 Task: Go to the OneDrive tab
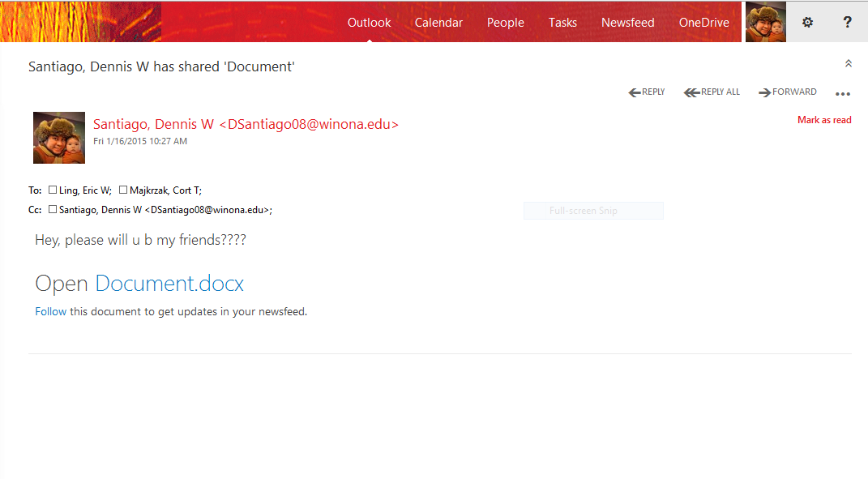tap(703, 23)
